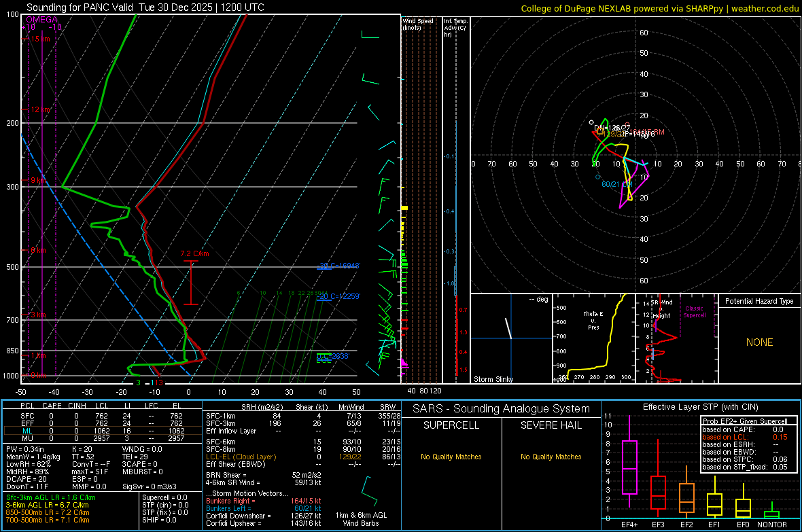The height and width of the screenshot is (532, 802).
Task: Click the 'SFC-1km' shear row label
Action: tap(221, 416)
